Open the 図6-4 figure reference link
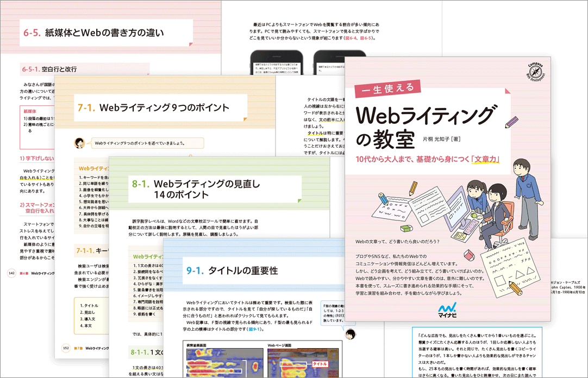Screen dimensions: 588x378 coord(351,38)
